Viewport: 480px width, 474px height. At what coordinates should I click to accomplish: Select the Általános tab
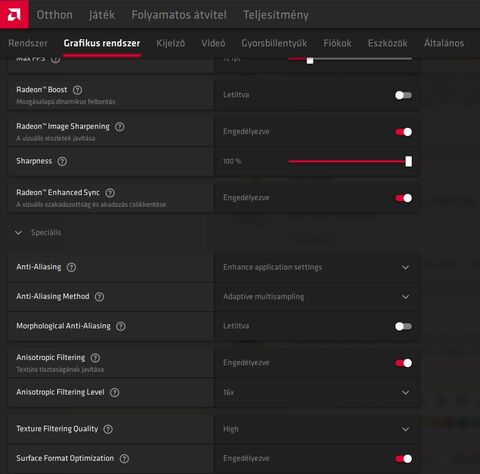click(x=444, y=43)
